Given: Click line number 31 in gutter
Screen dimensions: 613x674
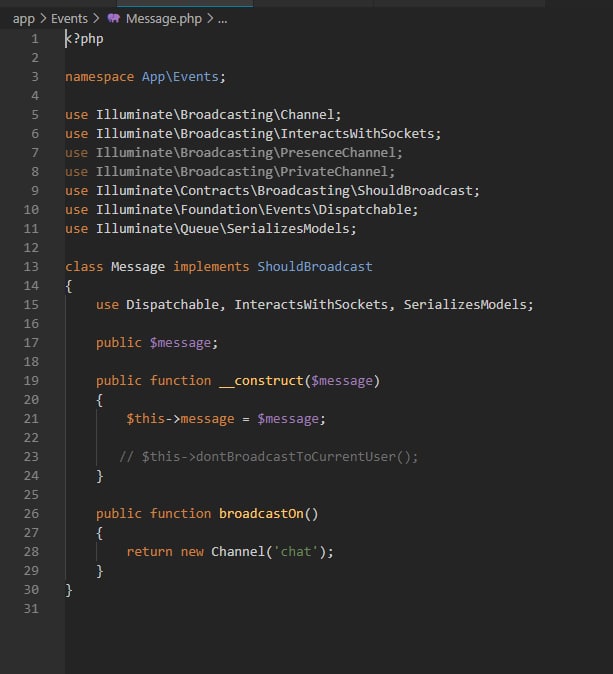Looking at the screenshot, I should [31, 609].
